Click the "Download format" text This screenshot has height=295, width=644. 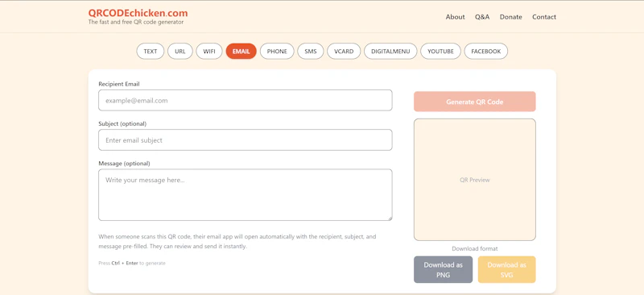click(x=475, y=248)
